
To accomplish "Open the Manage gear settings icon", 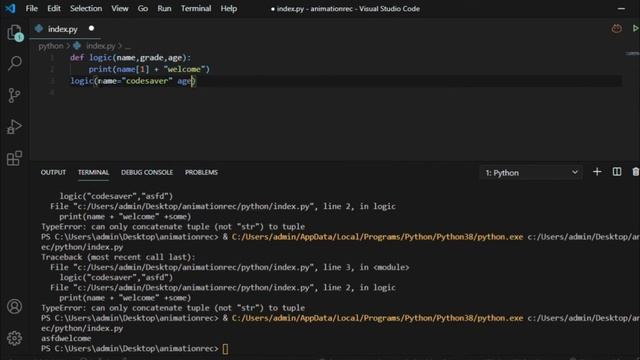I will [14, 338].
